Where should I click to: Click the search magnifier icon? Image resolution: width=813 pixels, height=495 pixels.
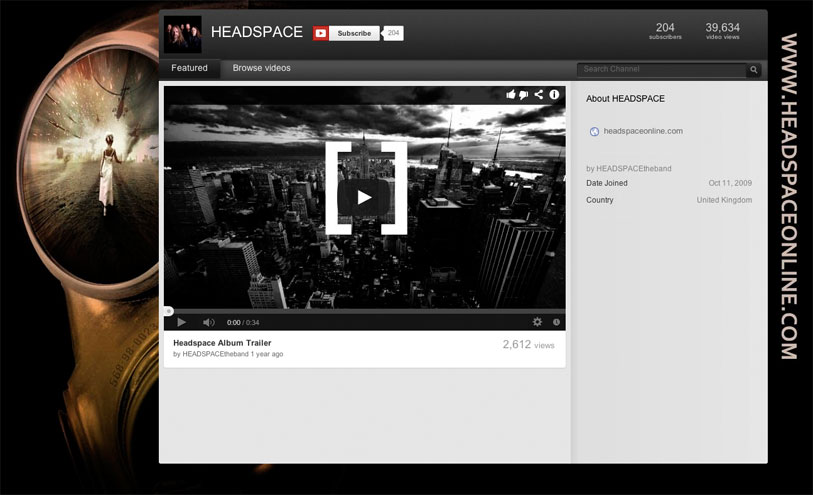tap(754, 70)
